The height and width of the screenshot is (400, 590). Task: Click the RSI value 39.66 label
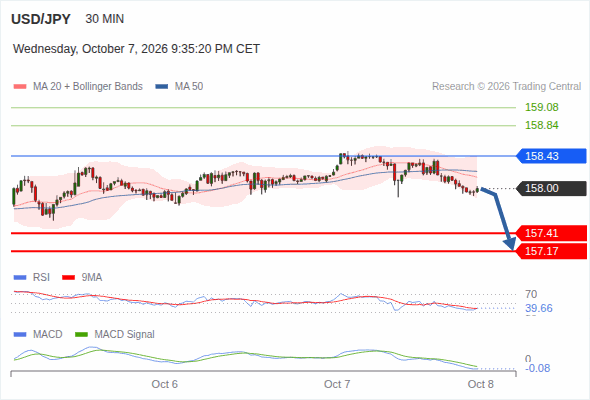pyautogui.click(x=539, y=309)
